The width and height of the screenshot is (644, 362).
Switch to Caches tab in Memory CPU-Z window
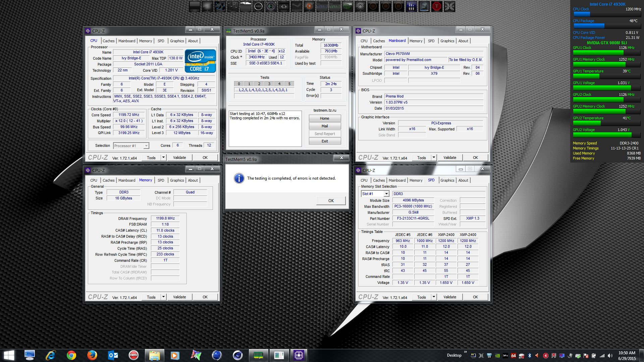tap(108, 180)
